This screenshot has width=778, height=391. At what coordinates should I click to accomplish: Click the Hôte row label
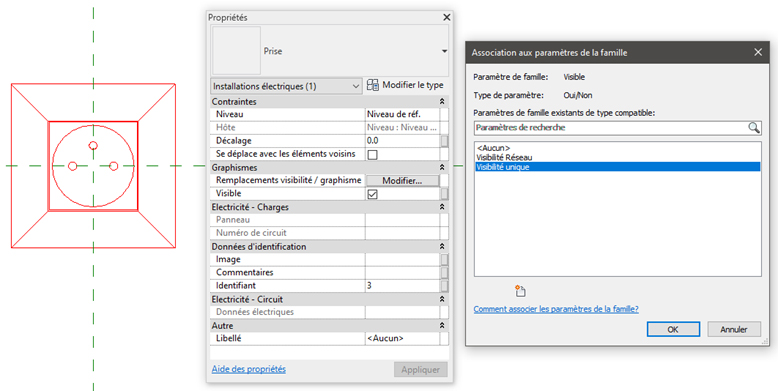225,128
